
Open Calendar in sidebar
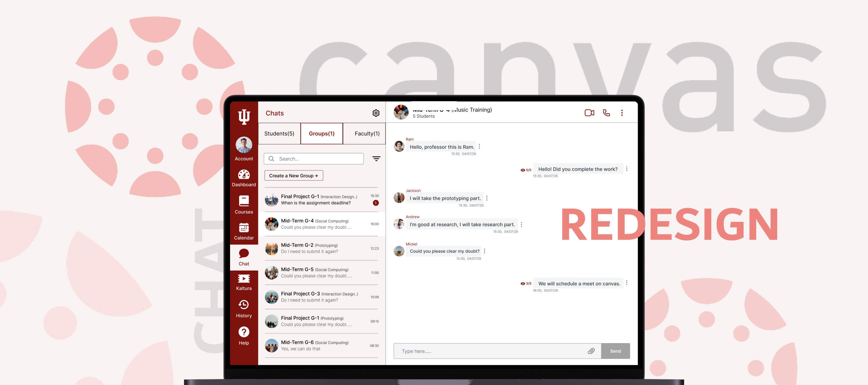click(x=244, y=231)
